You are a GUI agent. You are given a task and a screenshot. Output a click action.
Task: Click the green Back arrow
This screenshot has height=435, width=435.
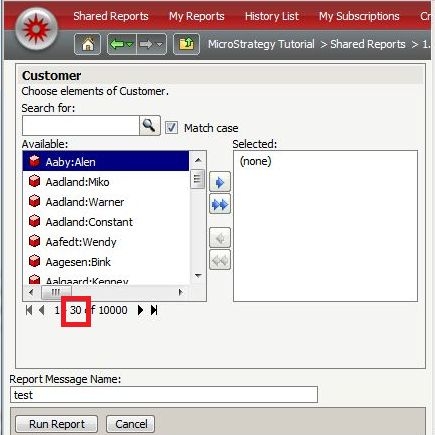click(118, 44)
